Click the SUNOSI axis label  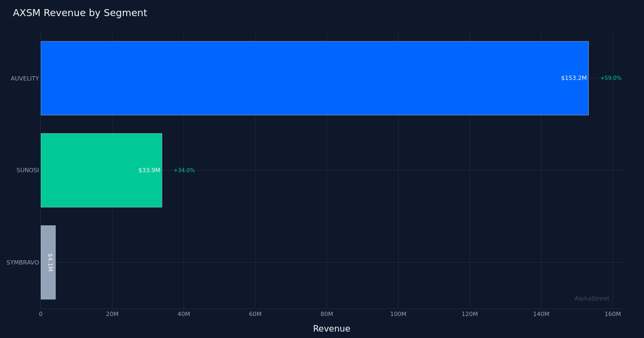point(28,171)
